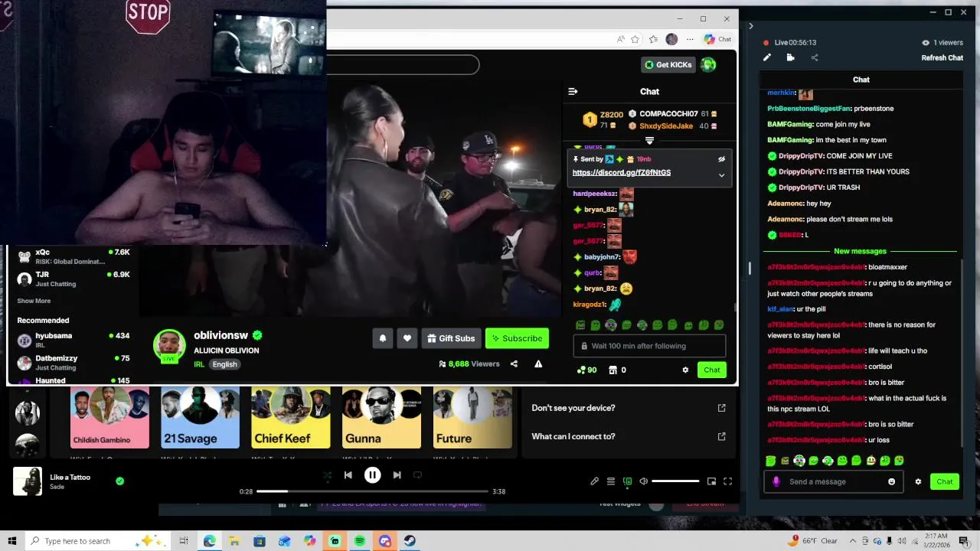Toggle notifications bell for oblivionsw
The height and width of the screenshot is (551, 980).
(x=383, y=338)
